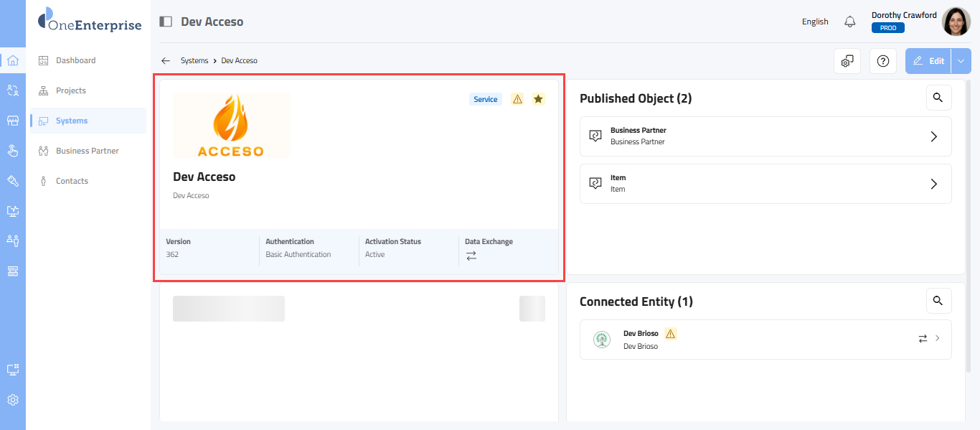Click the warning icon on Dev Acceso card
This screenshot has height=430, width=980.
click(517, 99)
